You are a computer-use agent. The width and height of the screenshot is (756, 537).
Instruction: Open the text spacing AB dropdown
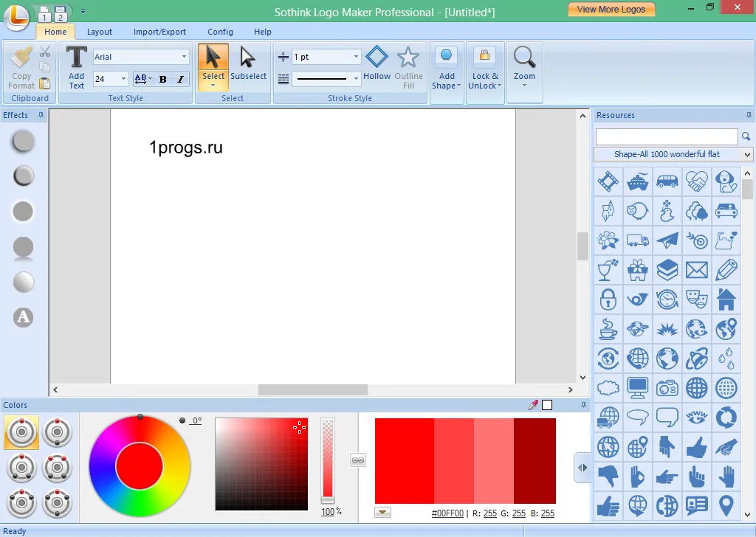(143, 80)
